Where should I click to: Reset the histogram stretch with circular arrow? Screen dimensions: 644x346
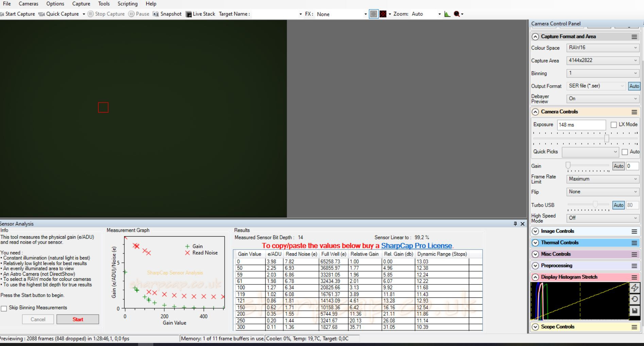click(634, 299)
